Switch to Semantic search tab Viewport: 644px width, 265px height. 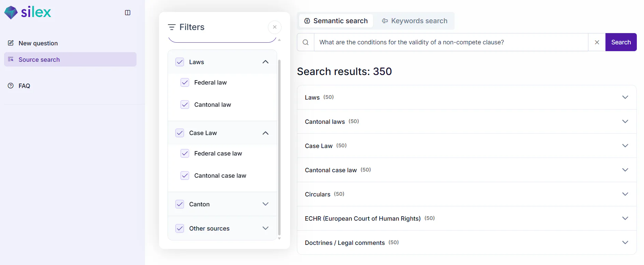(x=336, y=21)
